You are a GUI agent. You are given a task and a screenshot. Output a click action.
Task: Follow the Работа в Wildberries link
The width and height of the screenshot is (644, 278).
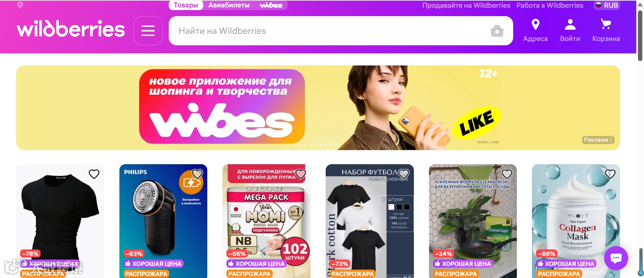(x=550, y=5)
